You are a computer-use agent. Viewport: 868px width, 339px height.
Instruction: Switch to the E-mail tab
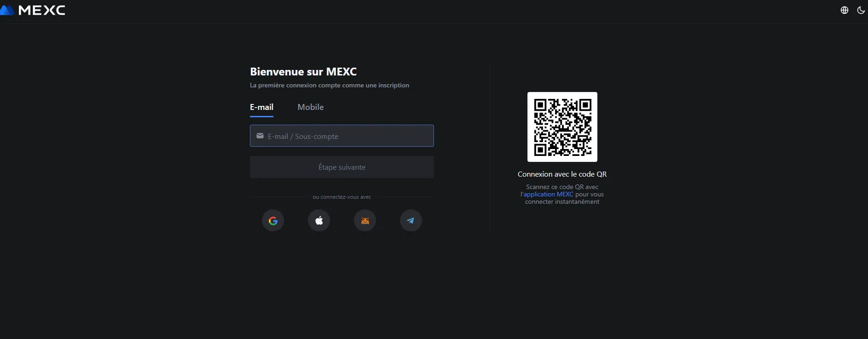[261, 107]
